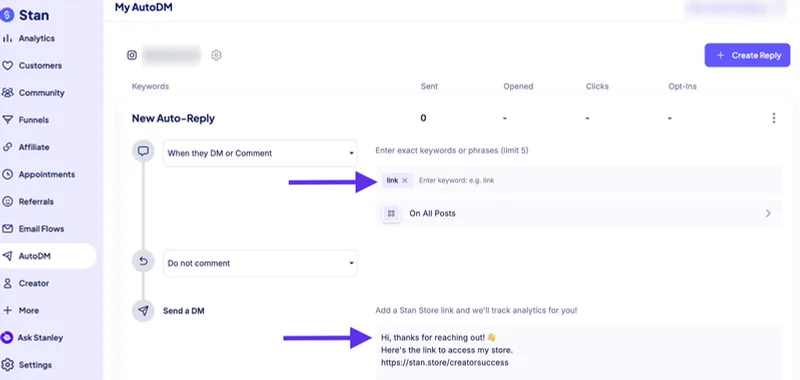
Task: Click the blurred Instagram account name
Action: (x=171, y=55)
